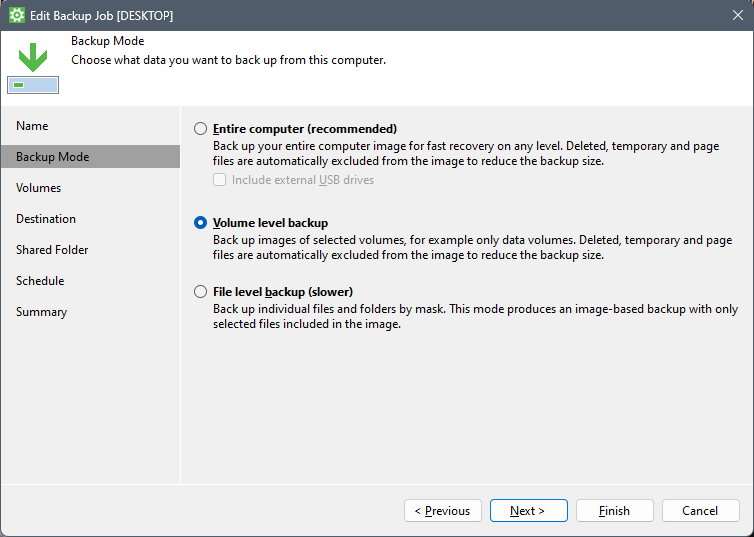Click the Previous button
Viewport: 754px width, 537px height.
coord(443,511)
